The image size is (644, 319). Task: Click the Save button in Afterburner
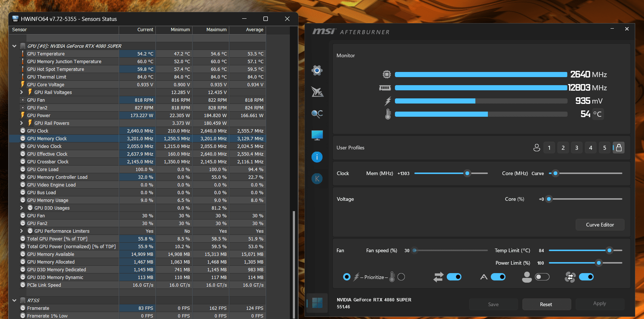pyautogui.click(x=493, y=304)
